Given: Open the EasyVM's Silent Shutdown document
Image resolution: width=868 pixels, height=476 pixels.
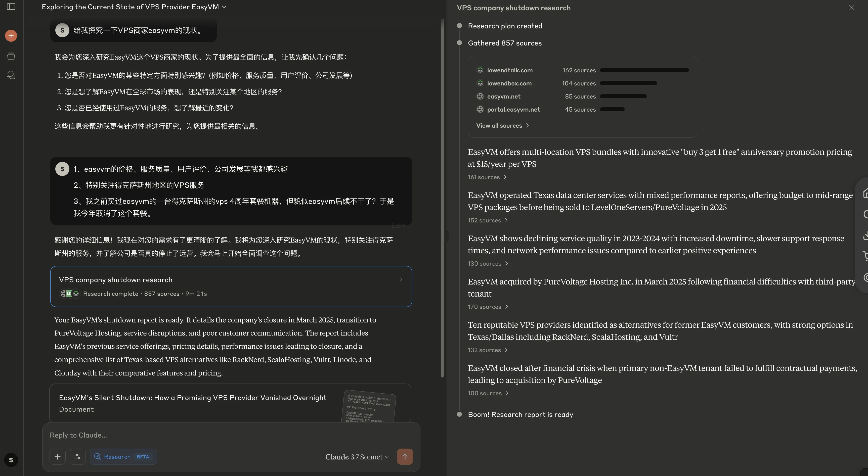Looking at the screenshot, I should [x=230, y=403].
